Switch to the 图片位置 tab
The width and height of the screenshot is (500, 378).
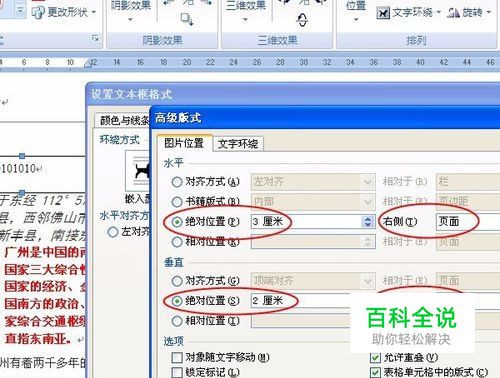coord(184,143)
